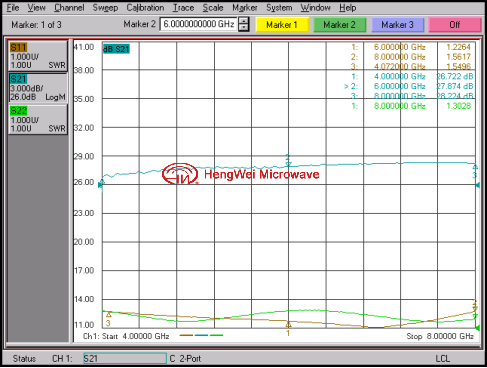
Task: Click the green S22 trace legend line
Action: (216, 335)
